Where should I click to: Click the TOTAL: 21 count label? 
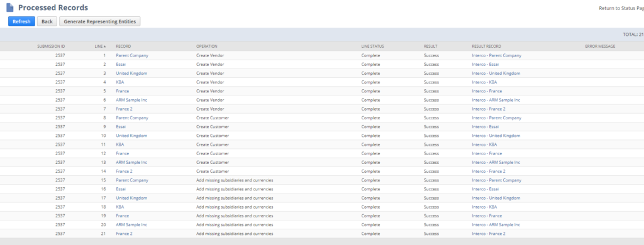(633, 35)
